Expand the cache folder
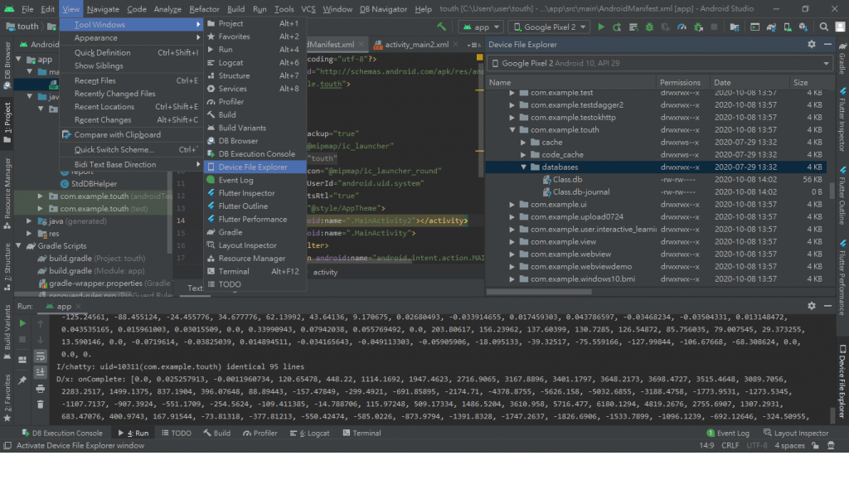 coord(524,143)
